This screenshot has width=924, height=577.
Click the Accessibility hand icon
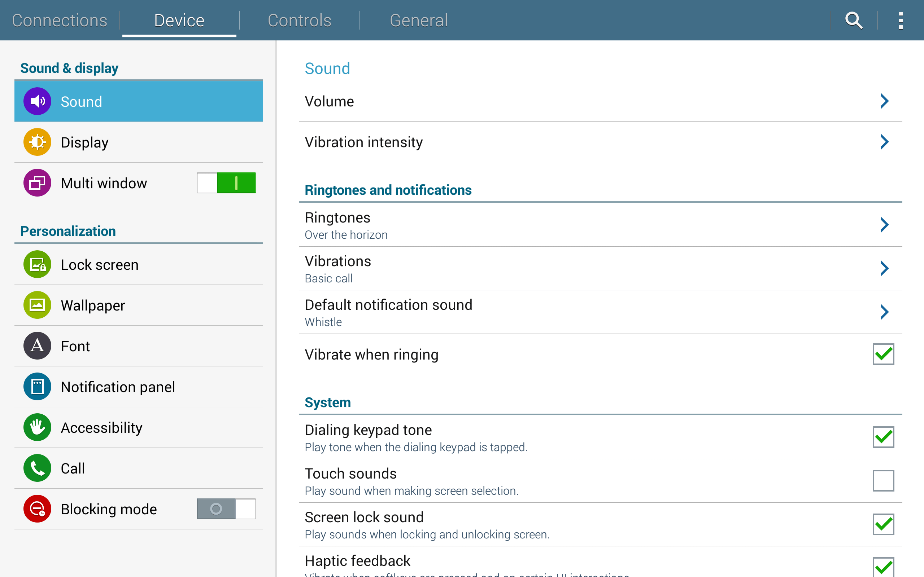pyautogui.click(x=37, y=427)
